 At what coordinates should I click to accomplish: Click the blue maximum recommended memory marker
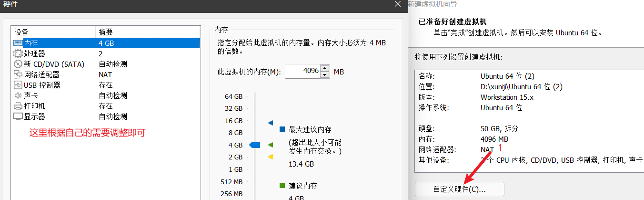[271, 123]
